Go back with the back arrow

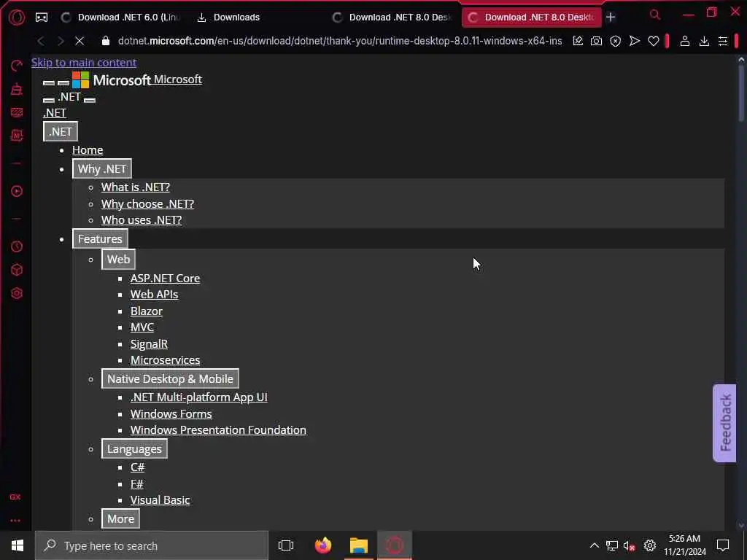(41, 41)
